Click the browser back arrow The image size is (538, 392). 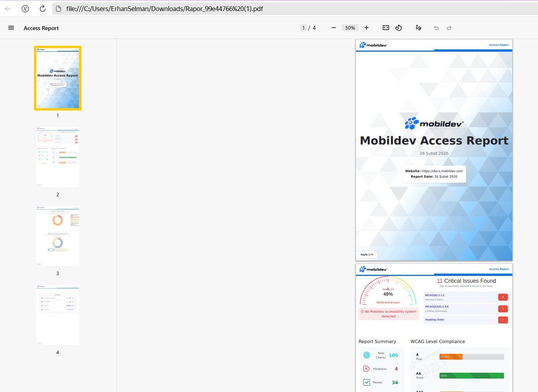coord(8,9)
